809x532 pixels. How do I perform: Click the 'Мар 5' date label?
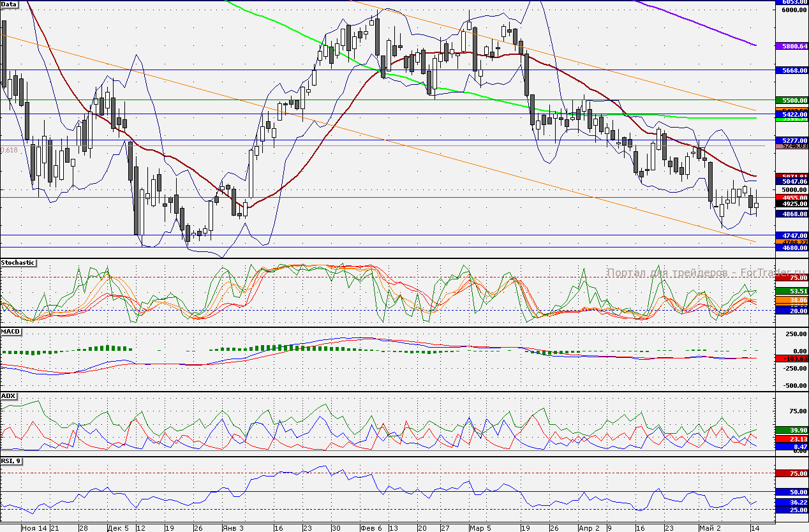(x=480, y=528)
